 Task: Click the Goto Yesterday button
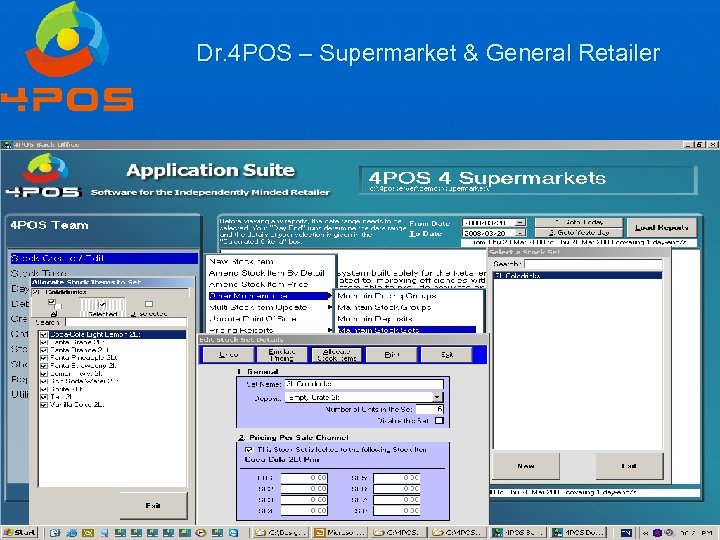(579, 233)
